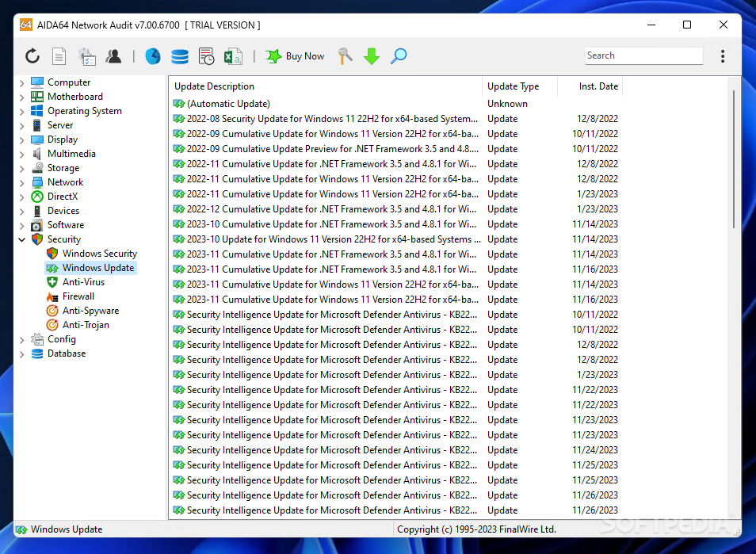Image resolution: width=756 pixels, height=554 pixels.
Task: Click the FinalWire copyright status text
Action: pos(476,529)
